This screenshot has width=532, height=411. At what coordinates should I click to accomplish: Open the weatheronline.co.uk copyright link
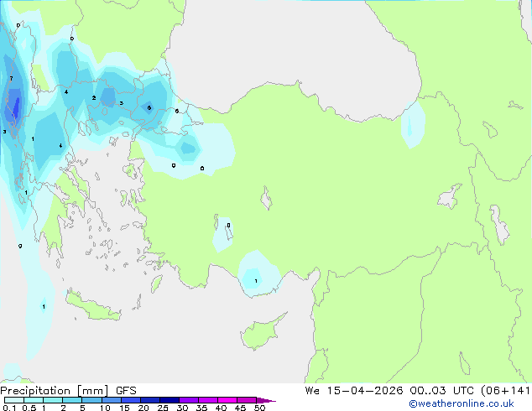point(462,403)
